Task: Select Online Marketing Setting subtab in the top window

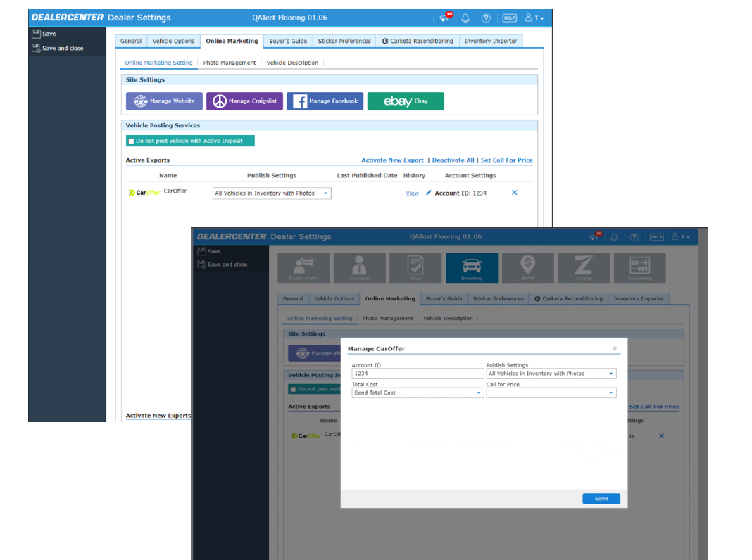Action: [158, 63]
